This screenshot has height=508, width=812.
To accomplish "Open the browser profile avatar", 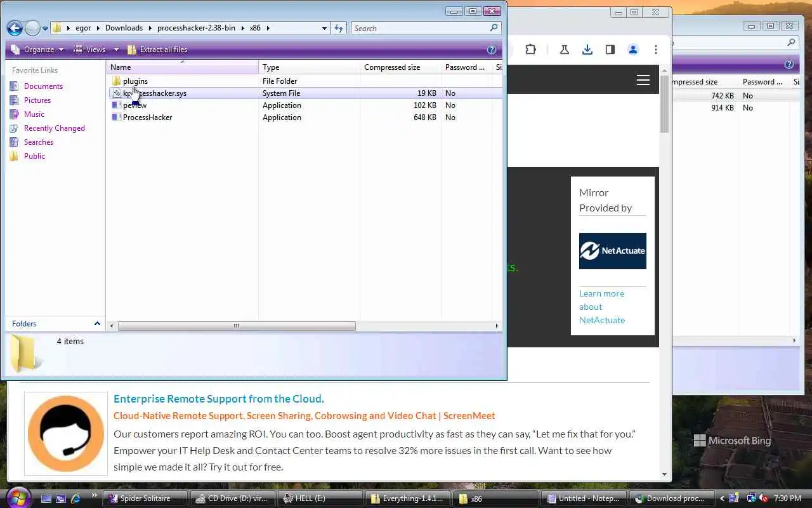I will (633, 50).
